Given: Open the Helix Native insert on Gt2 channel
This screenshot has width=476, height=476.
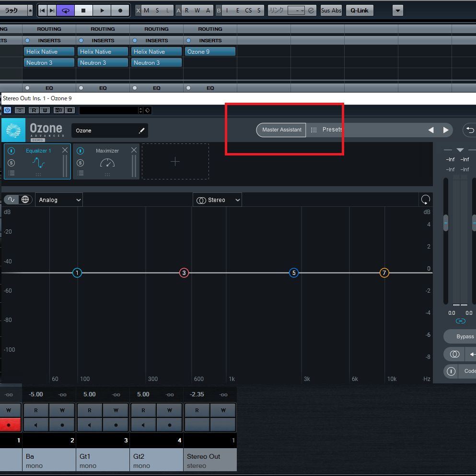Looking at the screenshot, I should [x=157, y=52].
